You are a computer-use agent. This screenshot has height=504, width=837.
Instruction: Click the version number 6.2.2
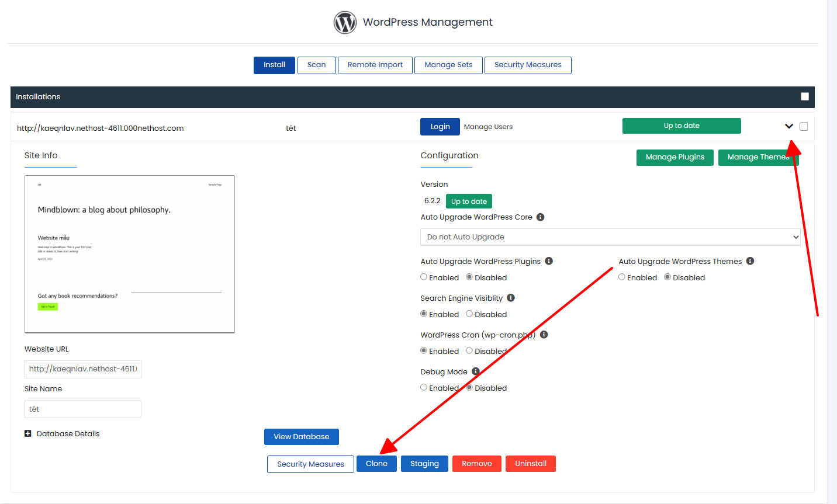pyautogui.click(x=433, y=201)
